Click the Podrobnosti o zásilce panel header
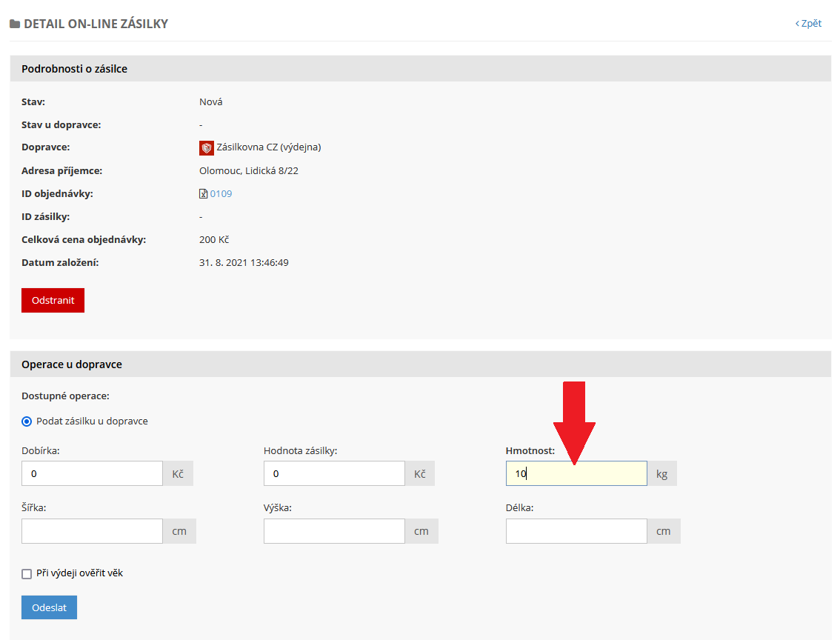 click(75, 69)
